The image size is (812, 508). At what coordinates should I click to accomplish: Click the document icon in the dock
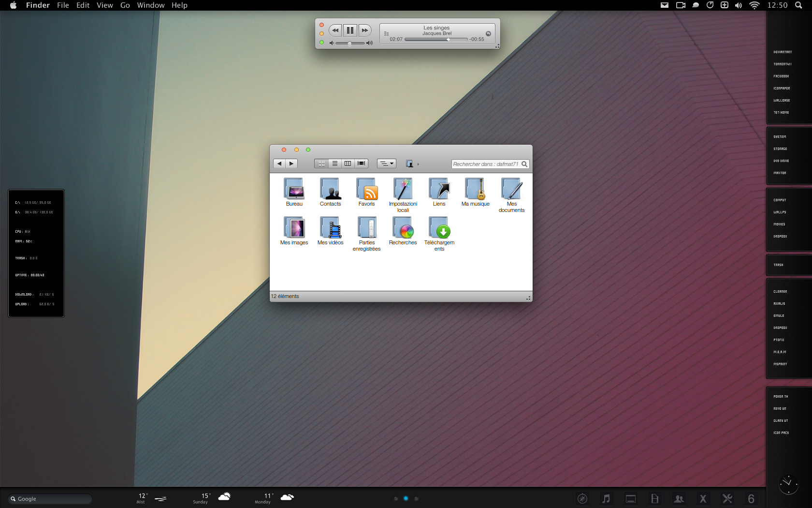[654, 499]
